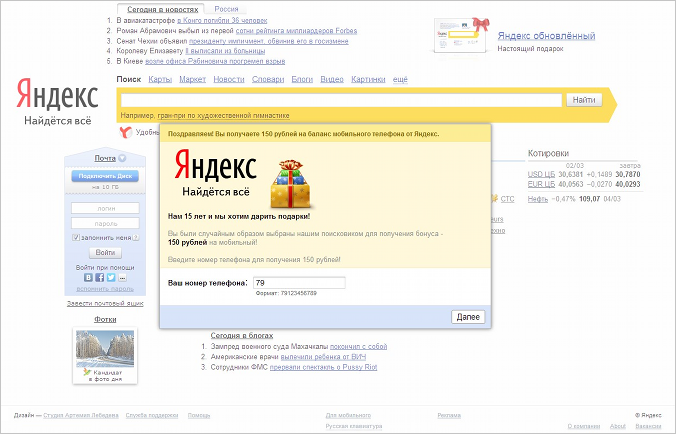Click the 'СТС' channel link

tap(507, 199)
